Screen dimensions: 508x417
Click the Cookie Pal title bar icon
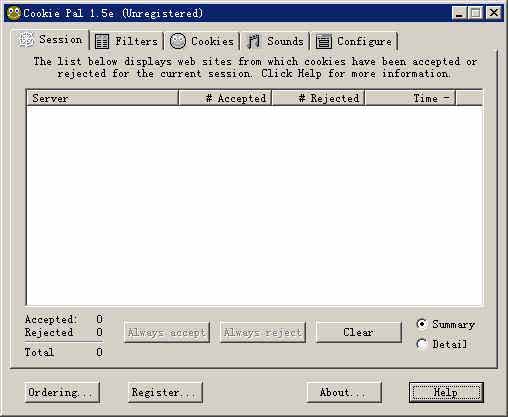point(14,13)
